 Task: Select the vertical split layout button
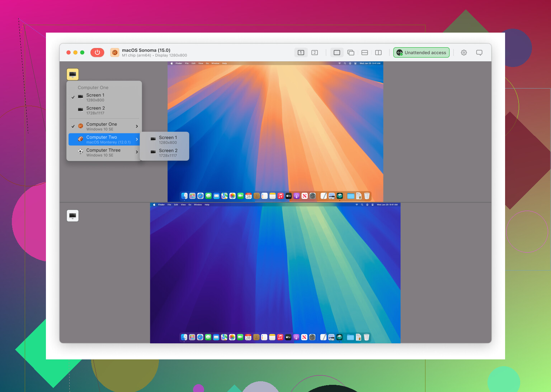tap(378, 53)
